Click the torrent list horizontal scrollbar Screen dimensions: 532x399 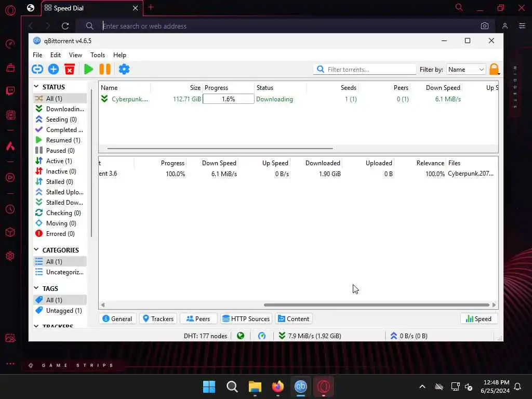220,148
